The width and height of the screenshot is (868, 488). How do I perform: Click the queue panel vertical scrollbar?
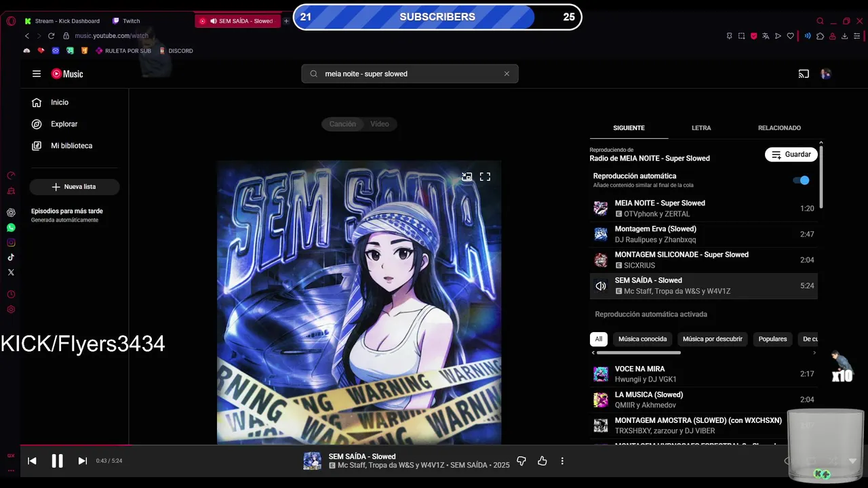pyautogui.click(x=821, y=177)
